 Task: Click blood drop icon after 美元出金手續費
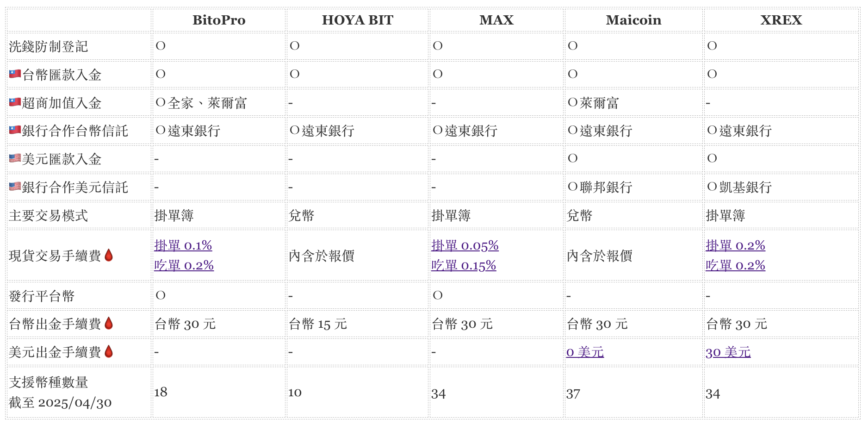pos(109,351)
